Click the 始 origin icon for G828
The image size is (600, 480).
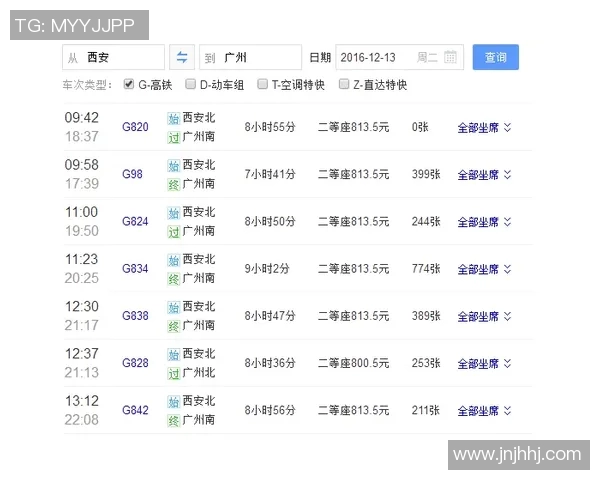[x=174, y=354]
